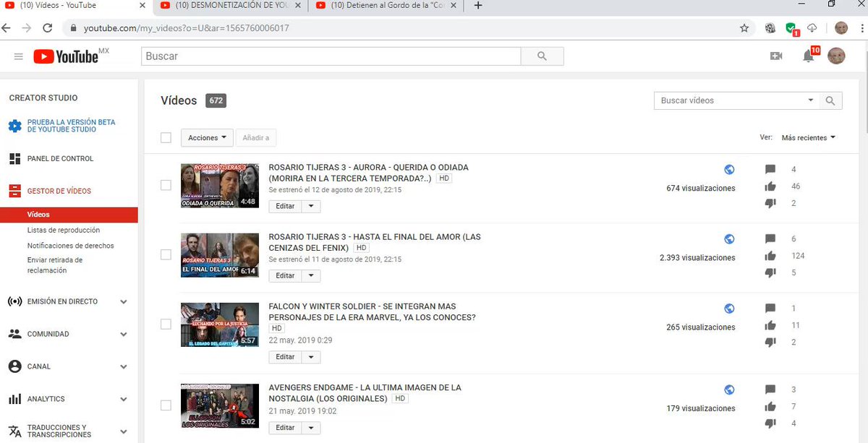
Task: Click gear icon for YouTube Studio beta
Action: pyautogui.click(x=14, y=126)
